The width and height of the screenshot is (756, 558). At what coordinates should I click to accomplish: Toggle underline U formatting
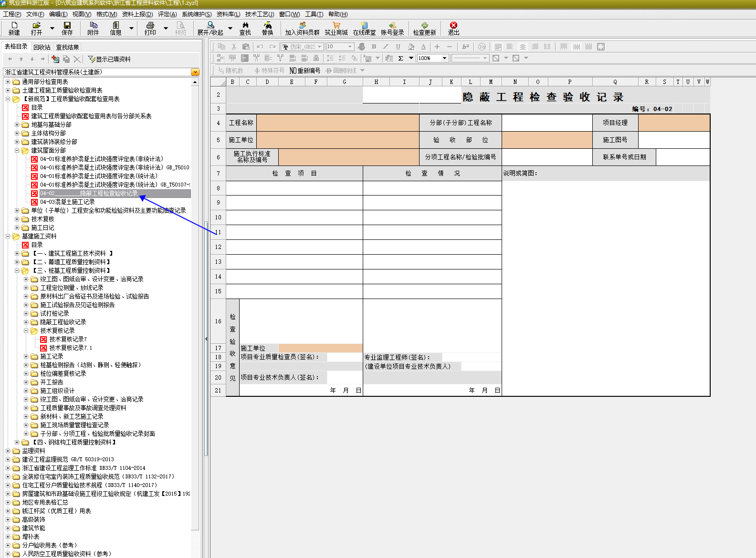pos(398,47)
